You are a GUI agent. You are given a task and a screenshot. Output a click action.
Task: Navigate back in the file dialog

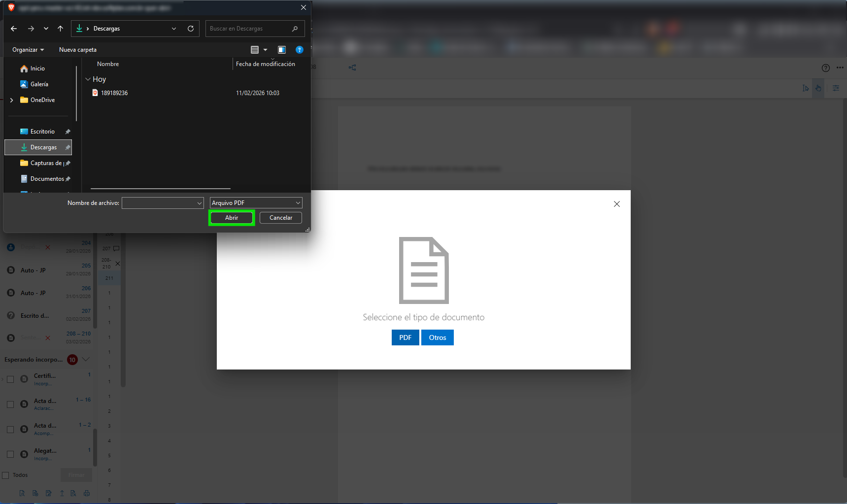click(x=14, y=29)
